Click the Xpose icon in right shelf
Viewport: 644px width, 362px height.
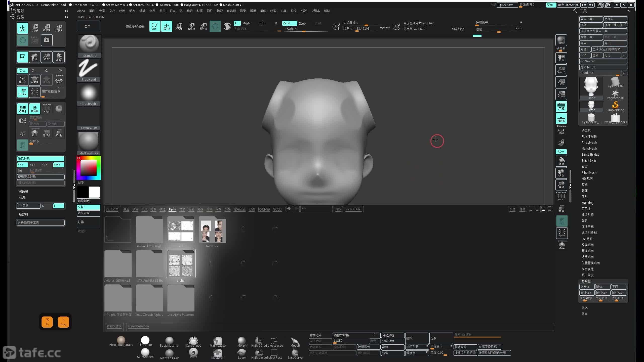561,233
